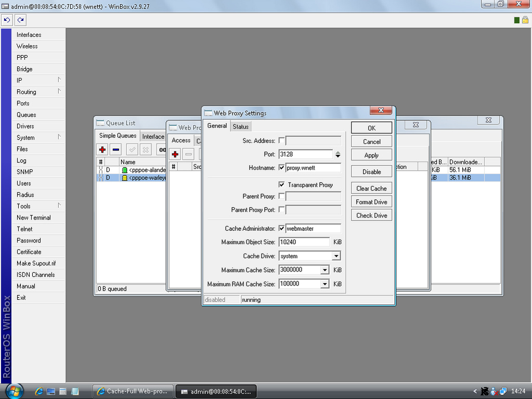This screenshot has width=532, height=399.
Task: Click the undo arrow in WinBox toolbar
Action: pyautogui.click(x=7, y=20)
